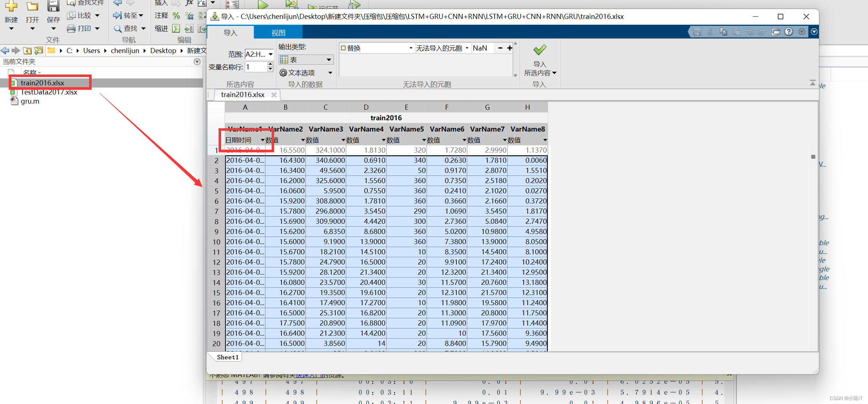Click the Print (打印) printer icon
The width and height of the screenshot is (868, 404).
(71, 28)
